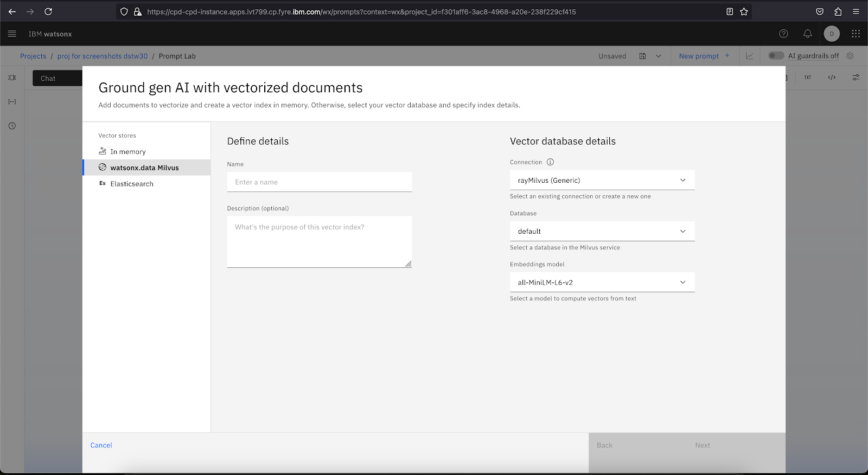Open the notifications bell
The width and height of the screenshot is (868, 475).
coord(808,34)
